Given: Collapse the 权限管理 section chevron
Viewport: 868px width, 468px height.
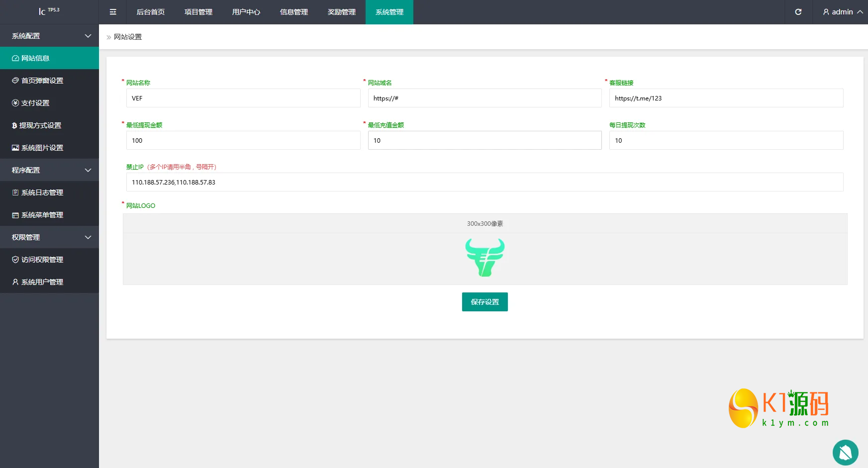Looking at the screenshot, I should click(x=88, y=237).
